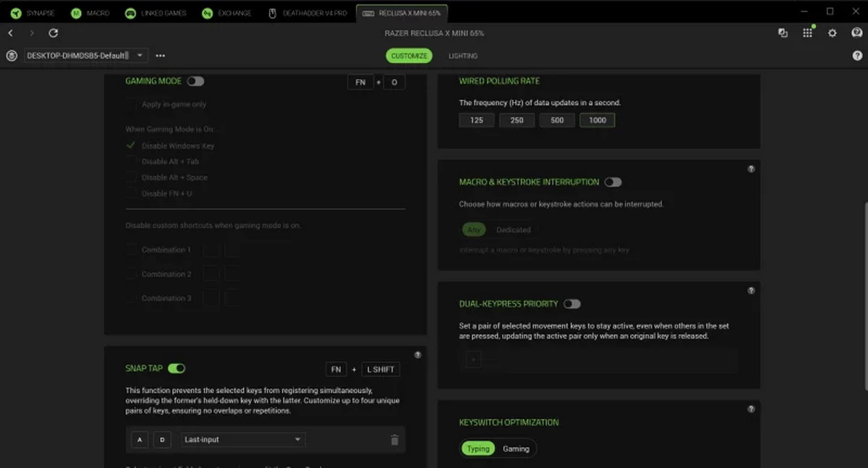
Task: Open the Customize section
Action: tap(409, 56)
